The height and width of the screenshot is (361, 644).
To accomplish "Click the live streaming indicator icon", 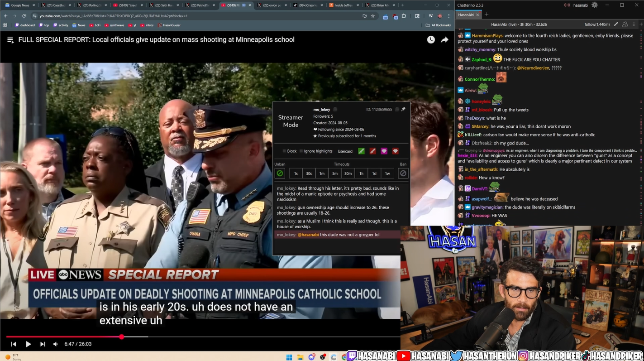I will click(x=567, y=5).
